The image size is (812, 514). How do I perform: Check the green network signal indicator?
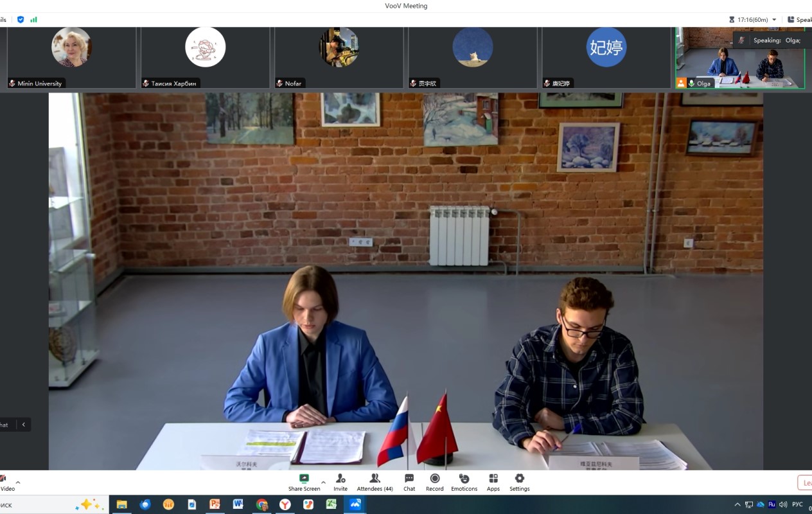33,19
